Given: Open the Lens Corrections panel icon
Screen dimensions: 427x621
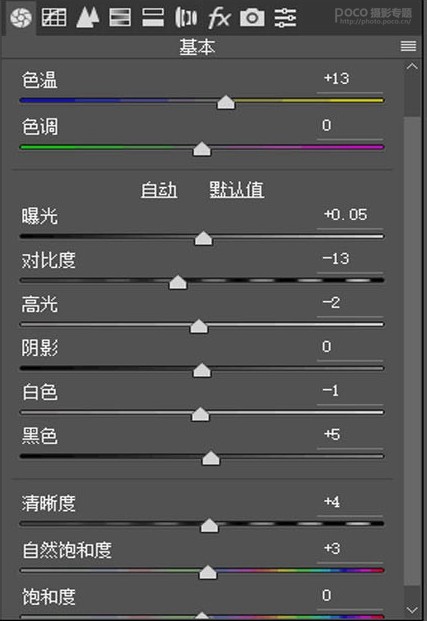Looking at the screenshot, I should click(186, 18).
